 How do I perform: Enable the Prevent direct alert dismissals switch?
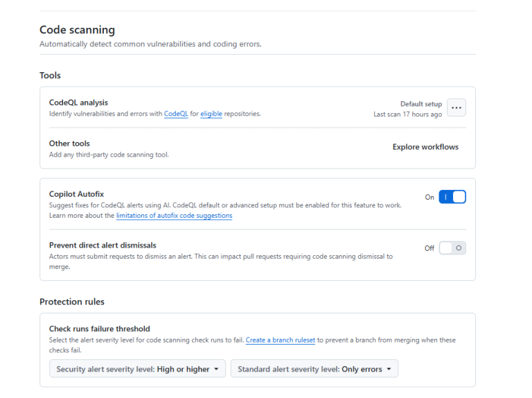click(x=452, y=248)
